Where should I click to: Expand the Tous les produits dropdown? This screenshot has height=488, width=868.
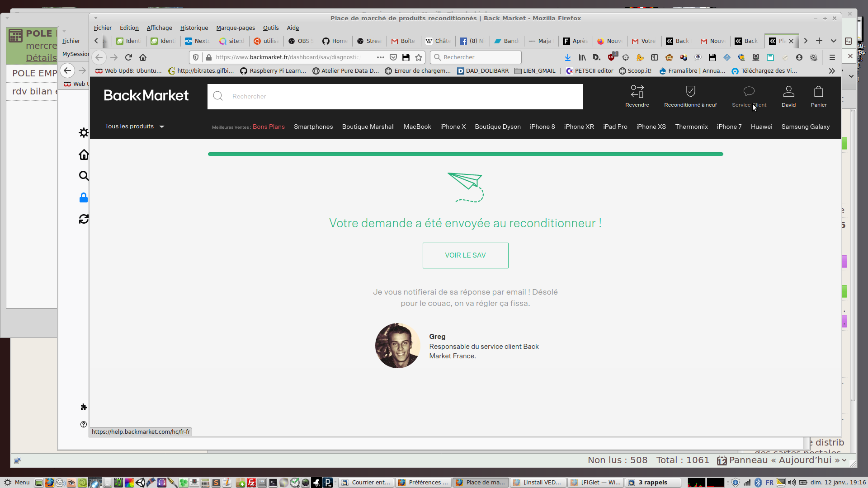[x=134, y=127]
